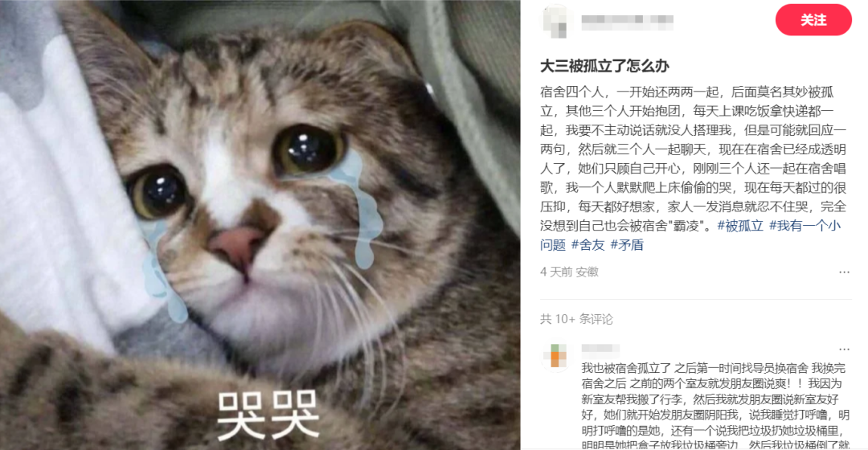868x450 pixels.
Task: Click the post title 大三被孤立了怎么办
Action: (604, 67)
